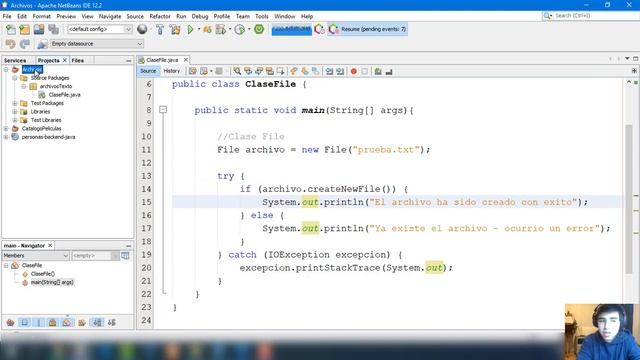Image resolution: width=640 pixels, height=360 pixels.
Task: Open the Refactor menu
Action: (x=160, y=16)
